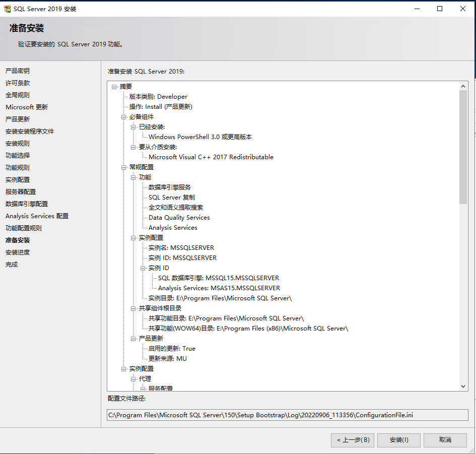Collapse the 代理 node
476x454 pixels.
(x=133, y=379)
